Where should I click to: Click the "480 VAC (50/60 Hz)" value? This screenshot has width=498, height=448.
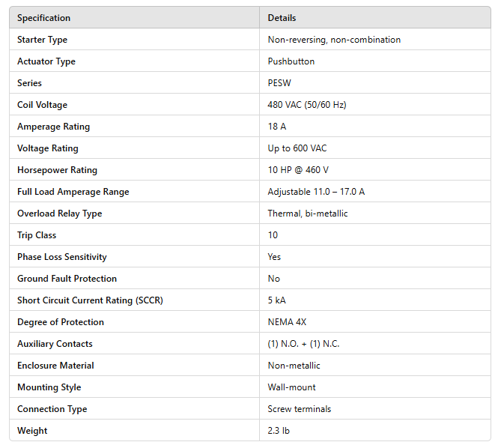[x=307, y=105]
